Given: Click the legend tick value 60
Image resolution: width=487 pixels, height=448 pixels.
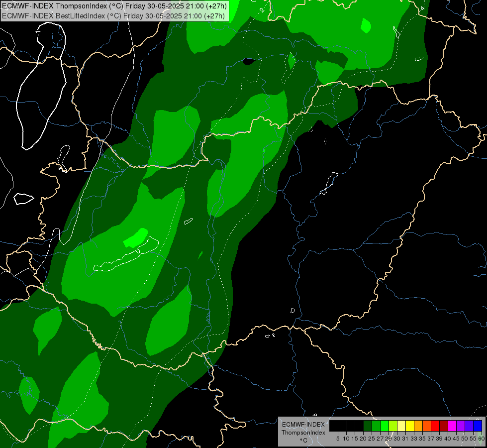Looking at the screenshot, I should (x=481, y=439).
